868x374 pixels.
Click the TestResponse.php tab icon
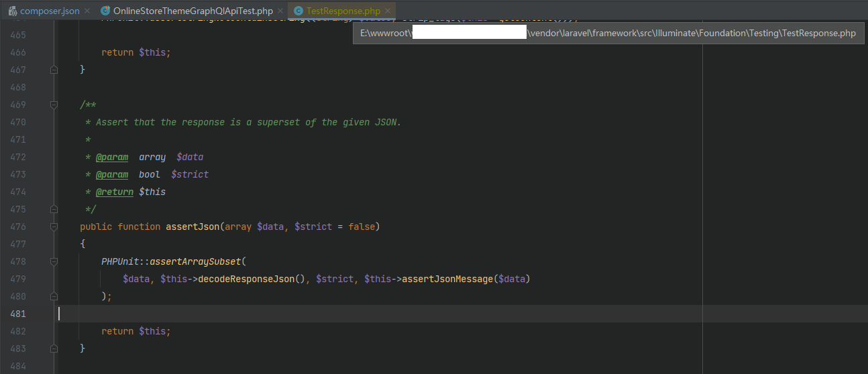pyautogui.click(x=299, y=11)
